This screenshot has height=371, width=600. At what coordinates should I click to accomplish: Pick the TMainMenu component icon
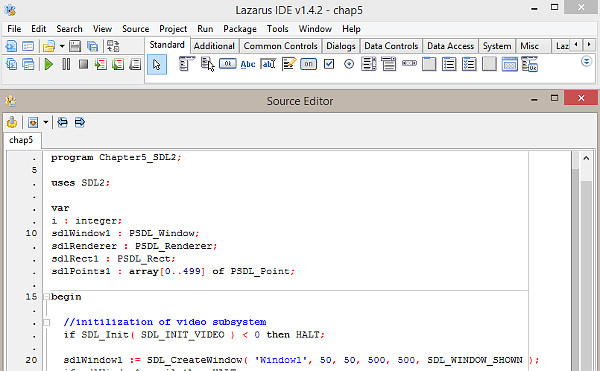tap(186, 64)
